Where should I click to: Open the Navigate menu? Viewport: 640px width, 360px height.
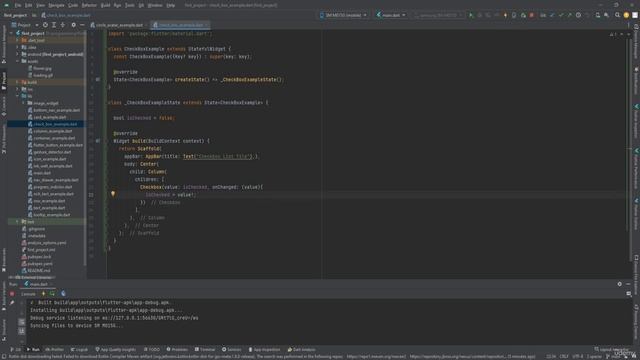click(x=56, y=5)
